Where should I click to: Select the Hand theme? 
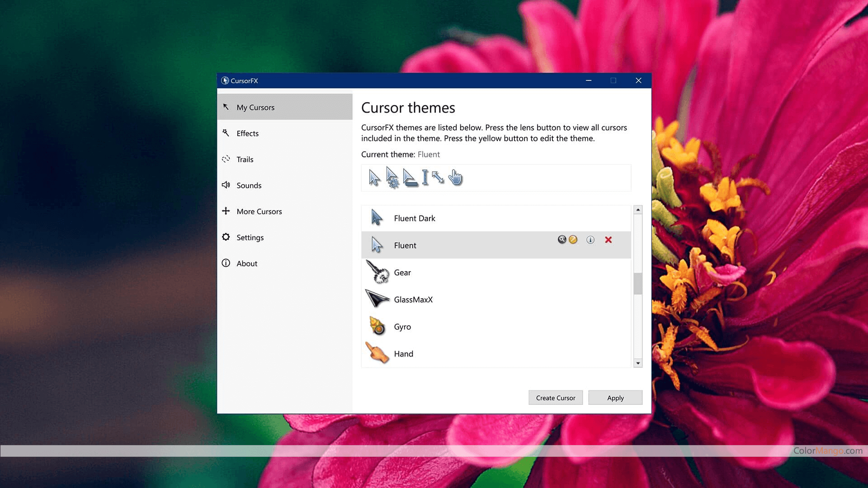pos(496,354)
